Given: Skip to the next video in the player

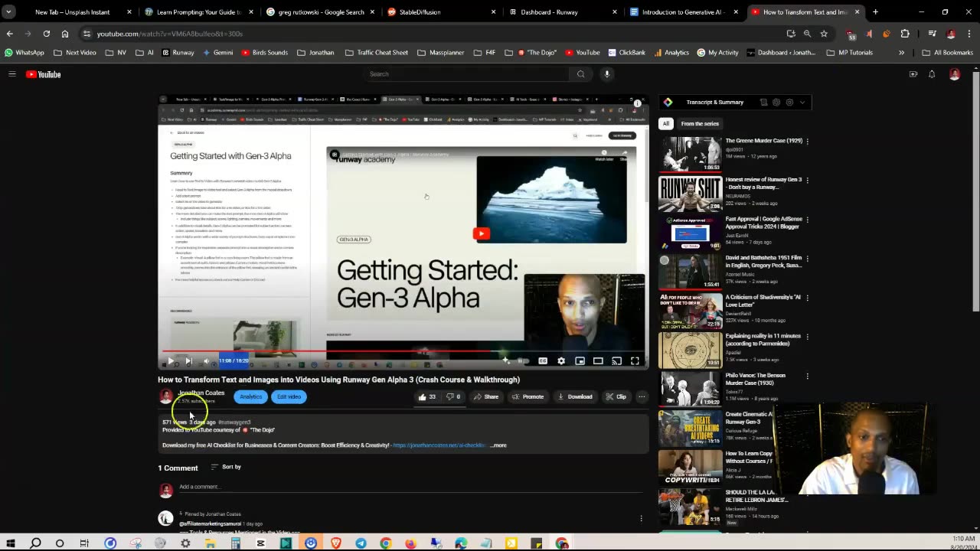Looking at the screenshot, I should tap(188, 361).
